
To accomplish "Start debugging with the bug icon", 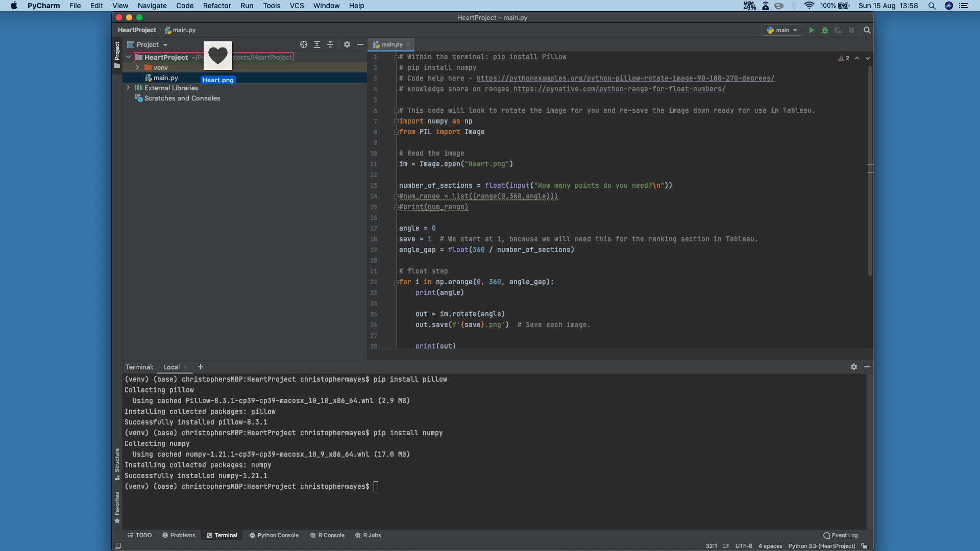I will point(825,31).
